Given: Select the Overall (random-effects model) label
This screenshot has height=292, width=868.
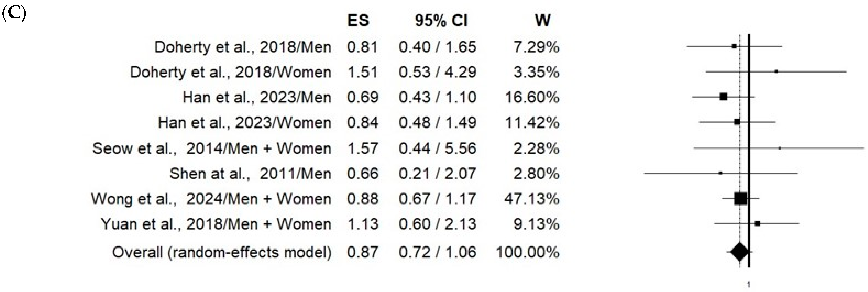Looking at the screenshot, I should point(222,252).
